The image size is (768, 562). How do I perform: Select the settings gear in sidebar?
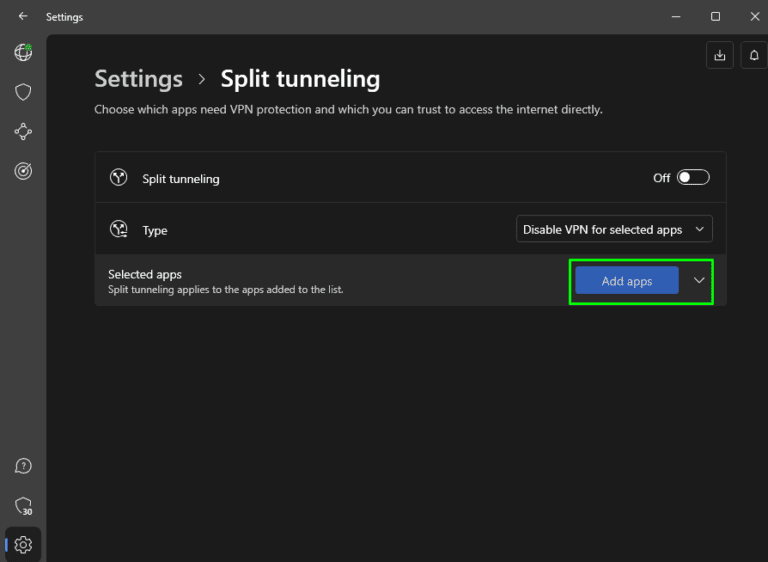pyautogui.click(x=23, y=545)
